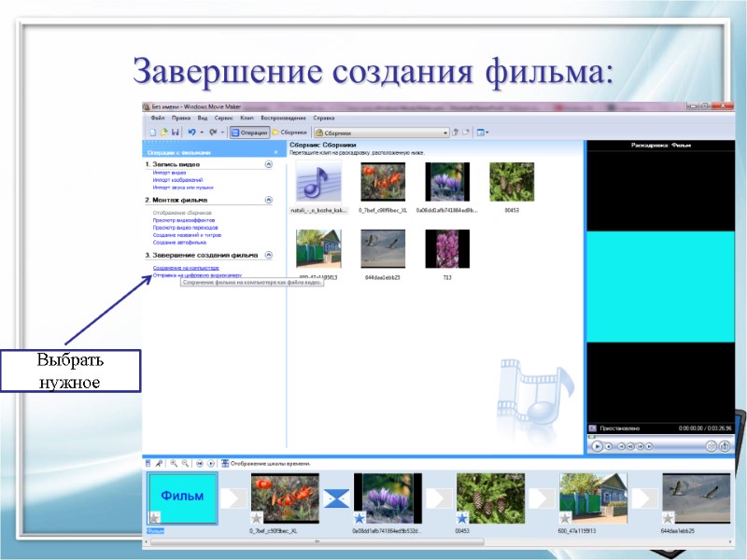Select the blue bow-tie transition between storyboard clips
This screenshot has height=560, width=747.
tap(336, 498)
